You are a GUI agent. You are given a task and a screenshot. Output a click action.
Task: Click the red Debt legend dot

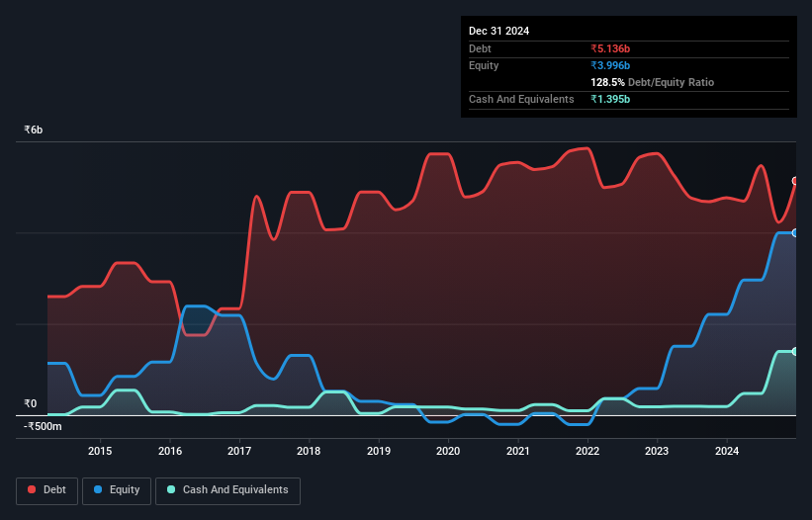click(32, 489)
